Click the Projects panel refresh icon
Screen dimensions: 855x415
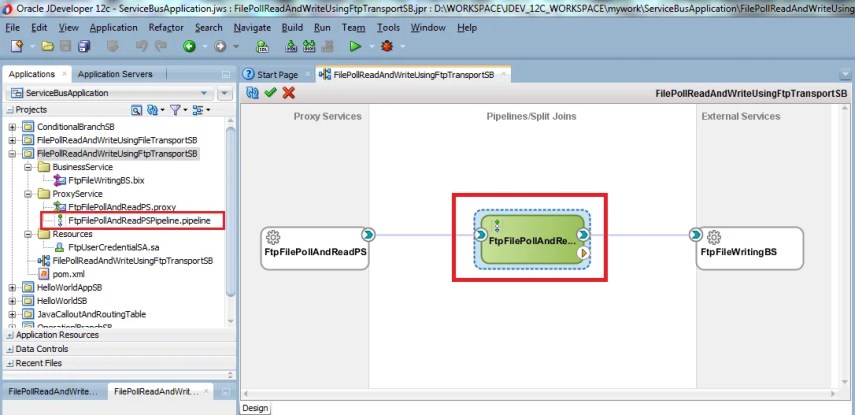[x=152, y=111]
